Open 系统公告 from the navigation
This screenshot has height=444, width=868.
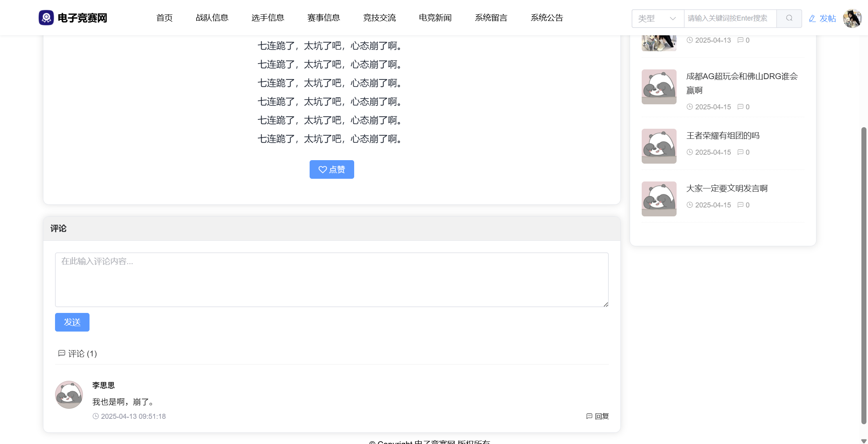coord(547,18)
